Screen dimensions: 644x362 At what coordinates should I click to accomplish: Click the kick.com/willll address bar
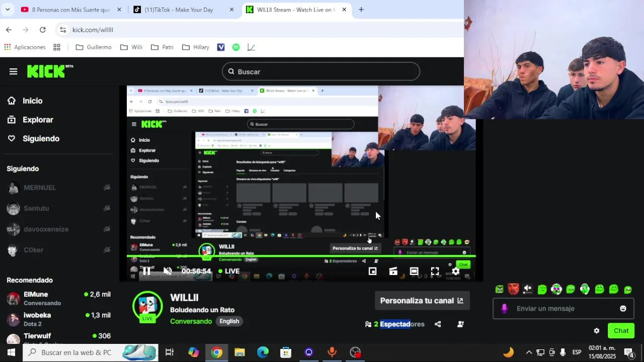(93, 30)
